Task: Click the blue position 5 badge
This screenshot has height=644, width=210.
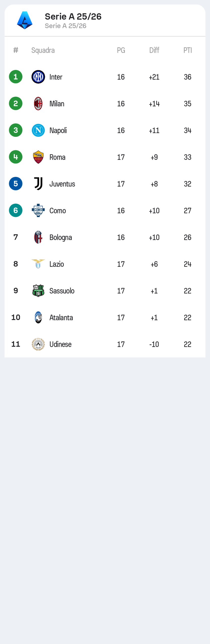Action: (16, 184)
